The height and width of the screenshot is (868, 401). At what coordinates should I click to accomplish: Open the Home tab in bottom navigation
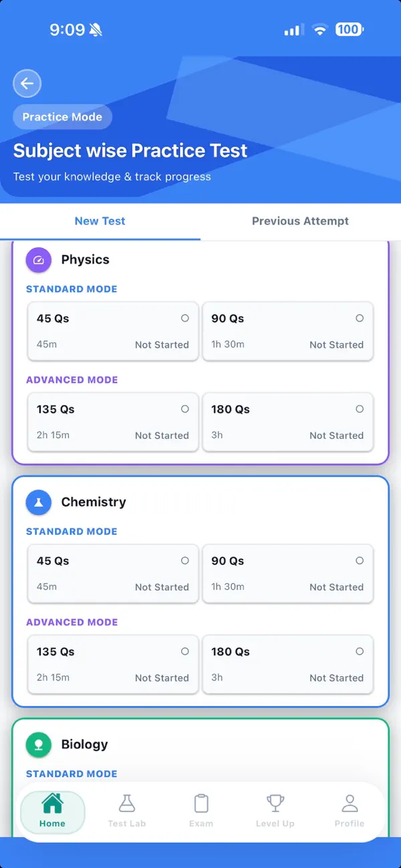coord(53,810)
